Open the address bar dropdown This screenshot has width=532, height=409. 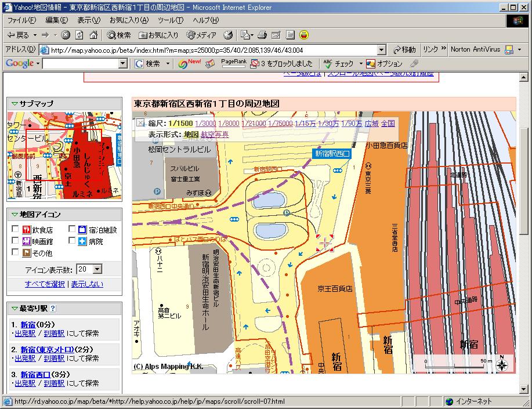point(382,50)
